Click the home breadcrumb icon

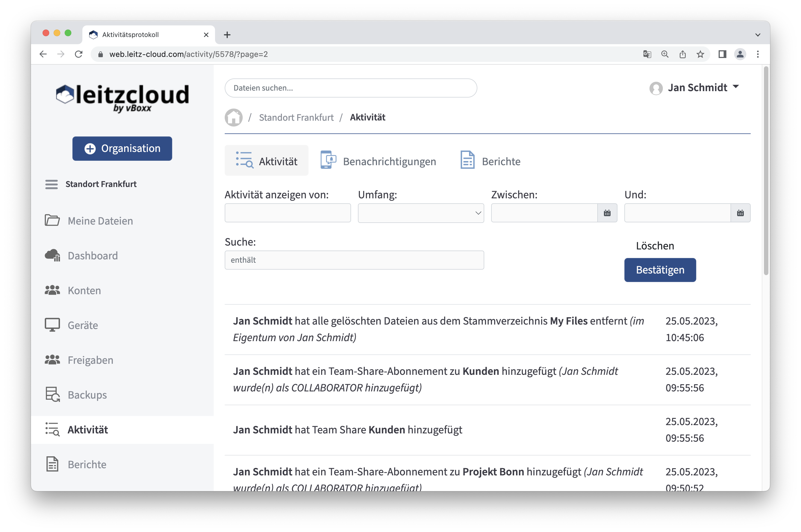[x=234, y=117]
